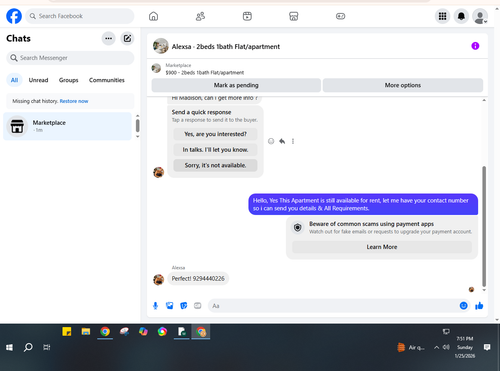Open the notifications bell
Image resolution: width=500 pixels, height=371 pixels.
point(461,16)
